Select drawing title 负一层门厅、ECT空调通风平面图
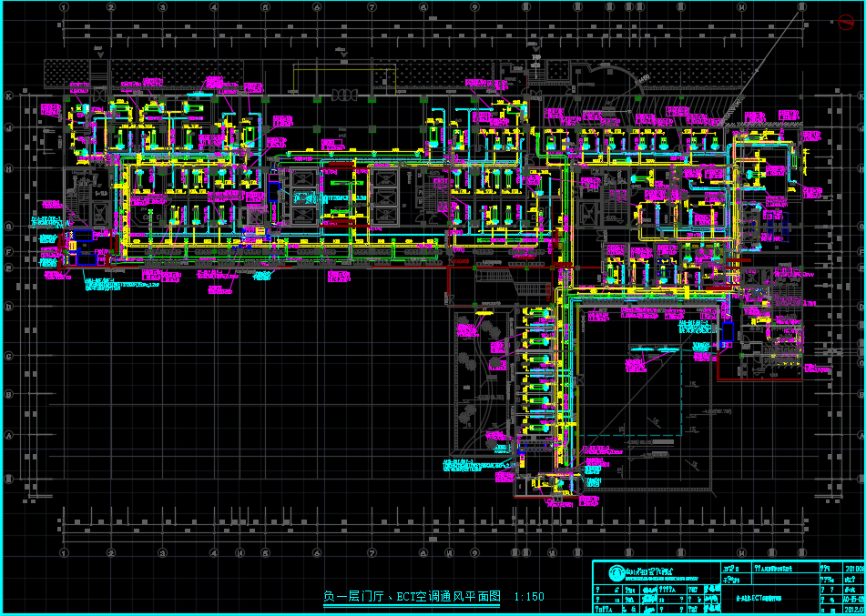Screen dimensions: 866x616 click(412, 596)
